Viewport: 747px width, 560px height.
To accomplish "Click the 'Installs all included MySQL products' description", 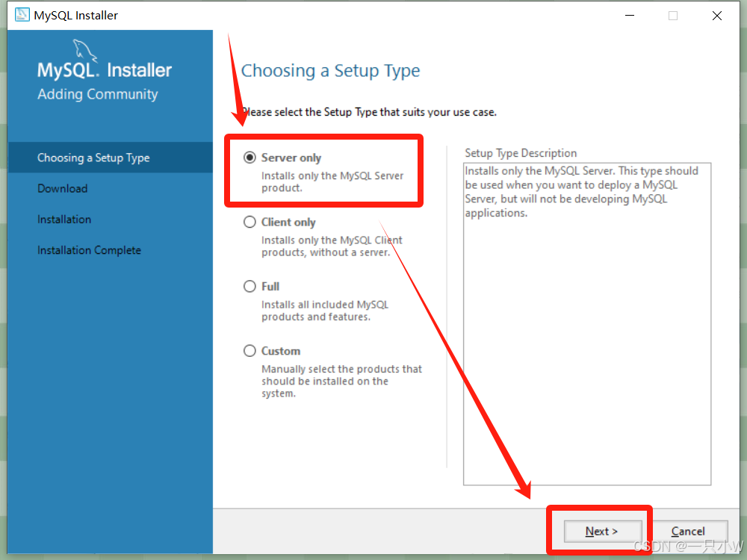I will click(x=325, y=311).
